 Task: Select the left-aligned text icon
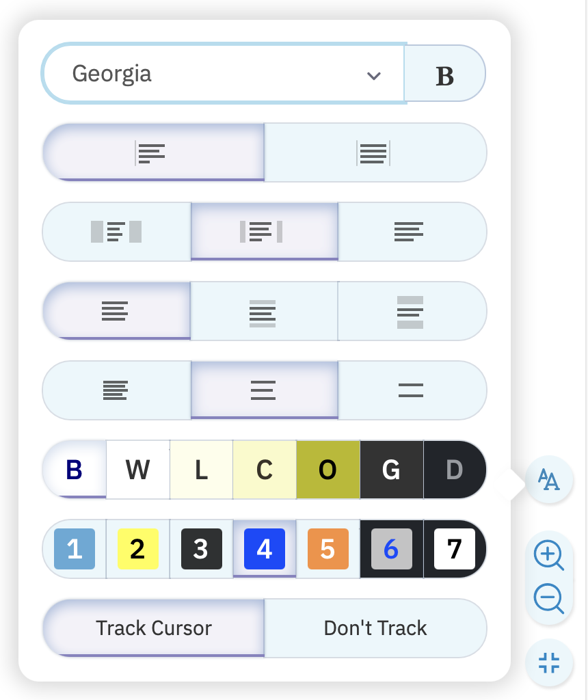tap(153, 152)
